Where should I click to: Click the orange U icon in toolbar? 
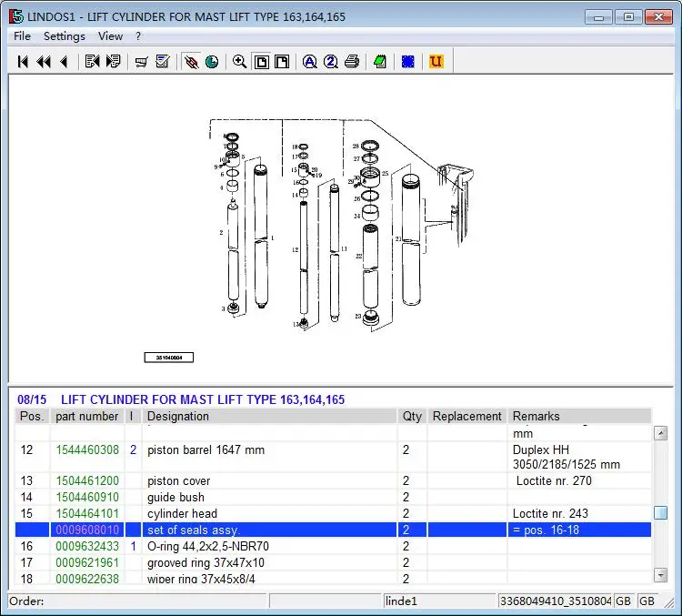[436, 62]
